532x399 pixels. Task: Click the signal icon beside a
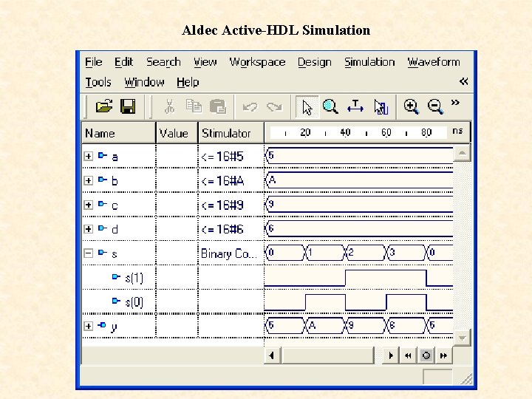103,155
